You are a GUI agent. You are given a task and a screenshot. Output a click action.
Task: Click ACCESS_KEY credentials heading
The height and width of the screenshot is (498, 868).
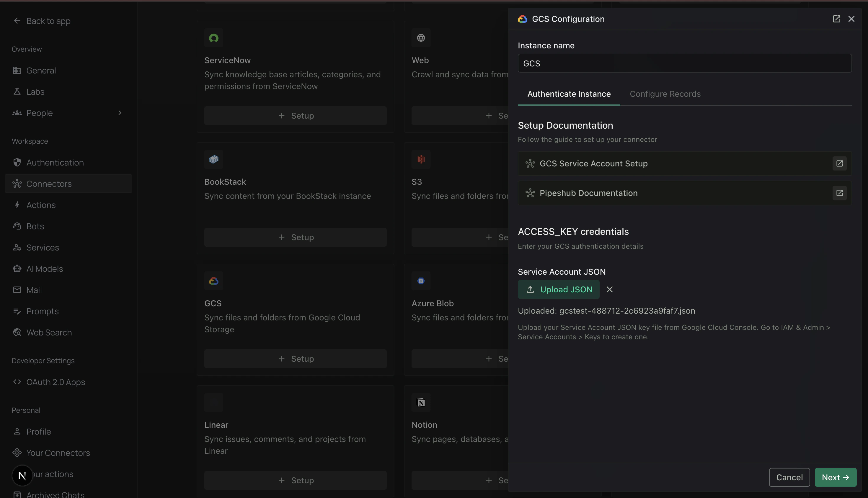pyautogui.click(x=573, y=232)
